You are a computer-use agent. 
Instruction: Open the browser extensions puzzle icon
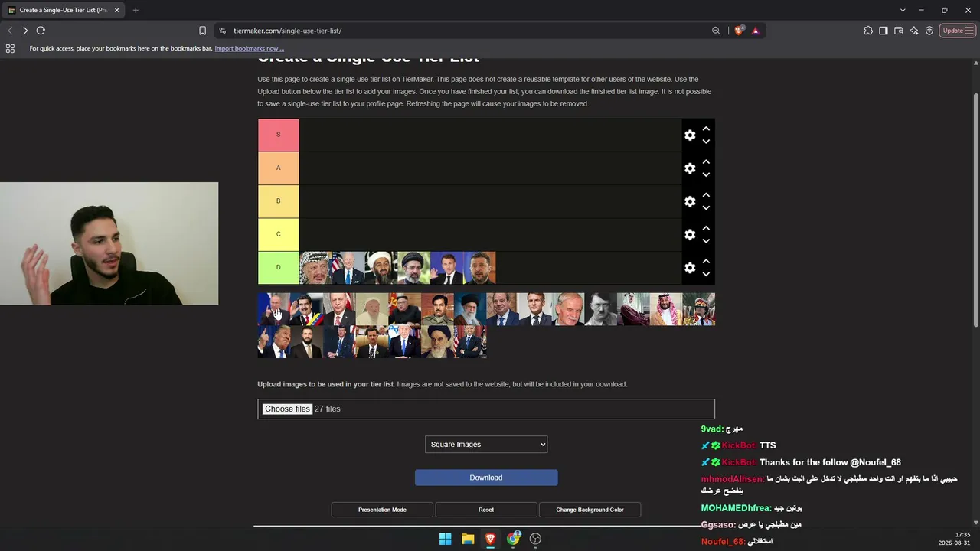click(868, 31)
